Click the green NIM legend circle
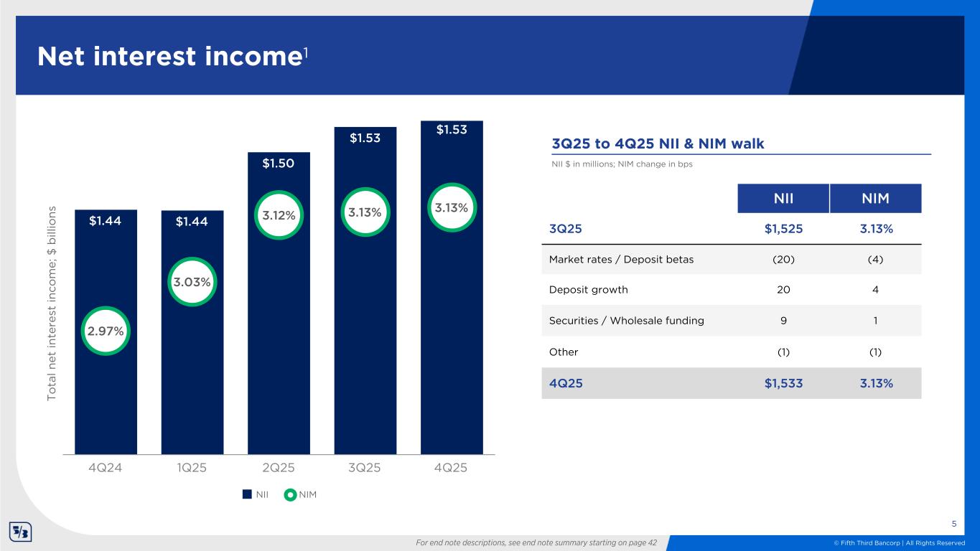This screenshot has width=980, height=551. click(x=290, y=494)
